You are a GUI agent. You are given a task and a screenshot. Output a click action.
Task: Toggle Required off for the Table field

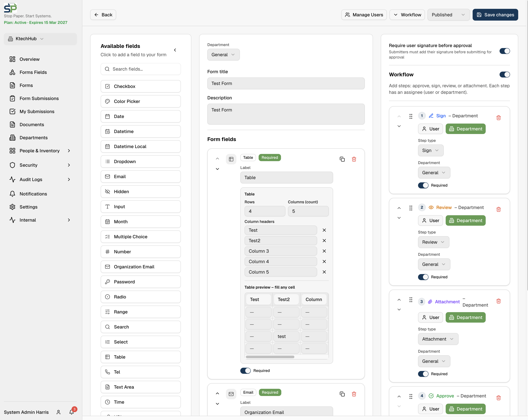coord(245,370)
